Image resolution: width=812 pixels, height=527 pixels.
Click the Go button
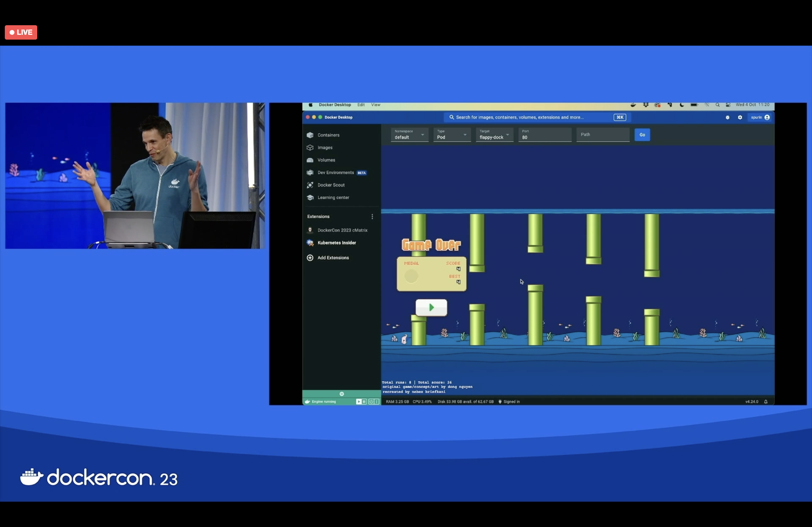pos(642,135)
